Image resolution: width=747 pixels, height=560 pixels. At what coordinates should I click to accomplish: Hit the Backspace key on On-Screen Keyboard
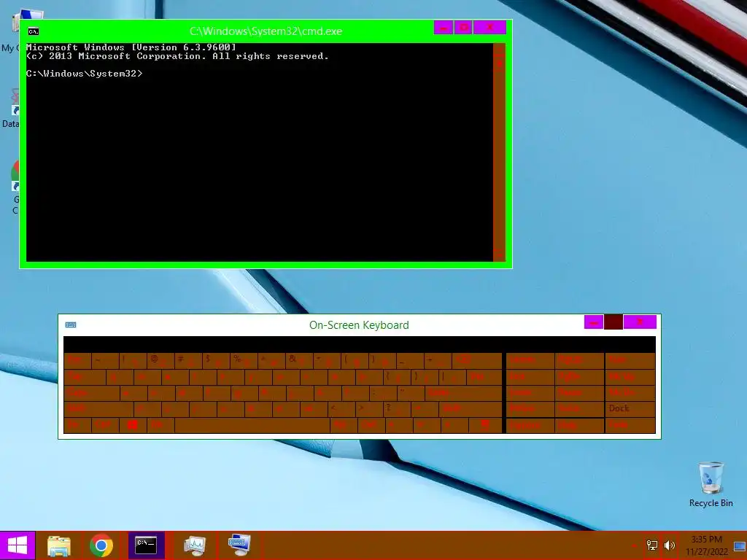coord(476,360)
